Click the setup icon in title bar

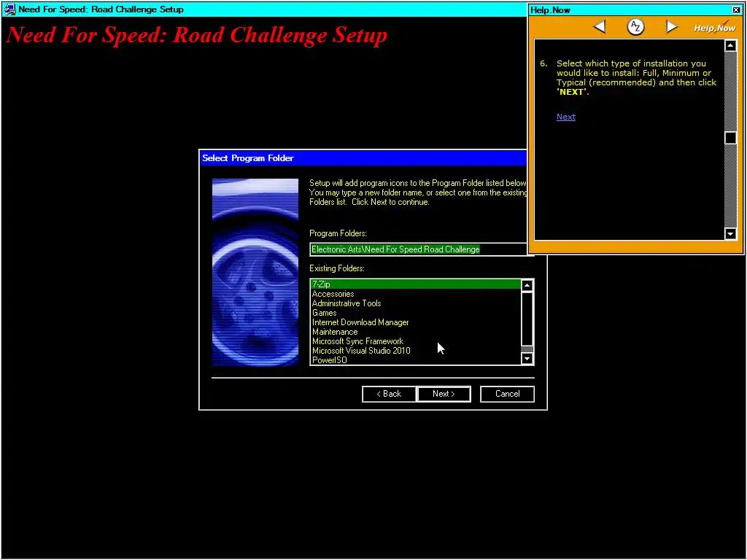(x=9, y=9)
